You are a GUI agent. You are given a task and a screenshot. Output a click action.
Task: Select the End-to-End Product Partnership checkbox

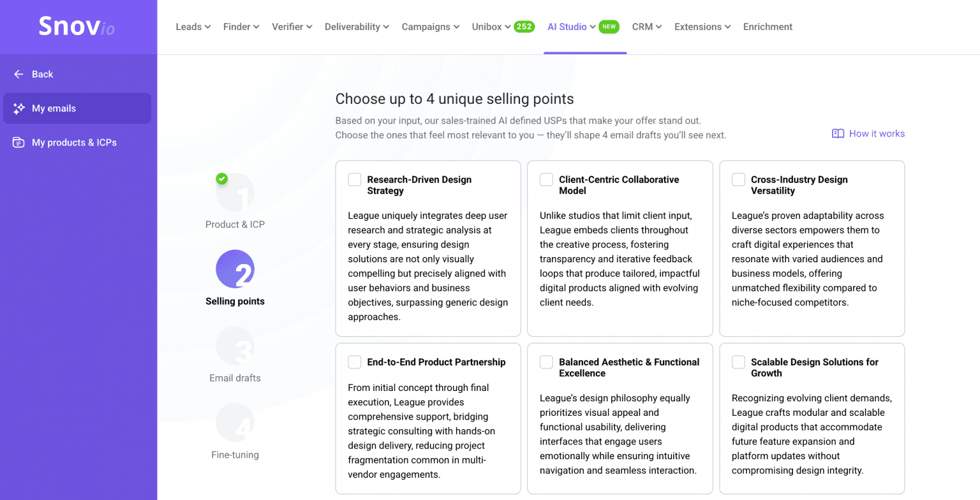(x=355, y=362)
